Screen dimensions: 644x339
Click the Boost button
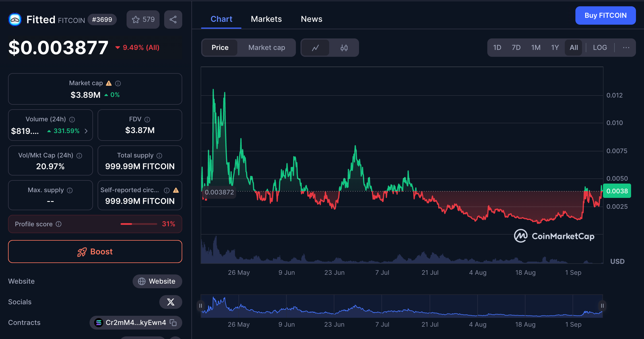pos(95,252)
